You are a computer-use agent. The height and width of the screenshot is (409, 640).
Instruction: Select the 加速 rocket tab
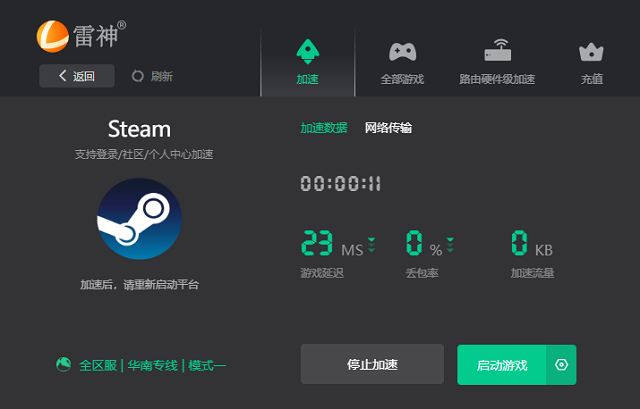tap(308, 62)
